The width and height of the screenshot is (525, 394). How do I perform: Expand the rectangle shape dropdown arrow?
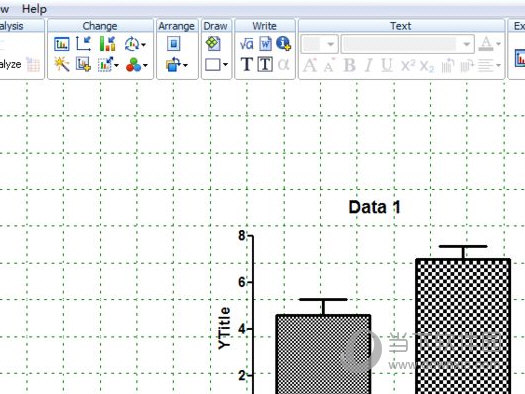tap(225, 65)
